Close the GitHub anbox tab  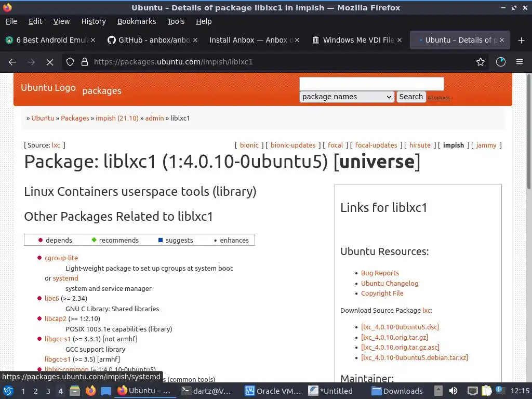pyautogui.click(x=195, y=40)
